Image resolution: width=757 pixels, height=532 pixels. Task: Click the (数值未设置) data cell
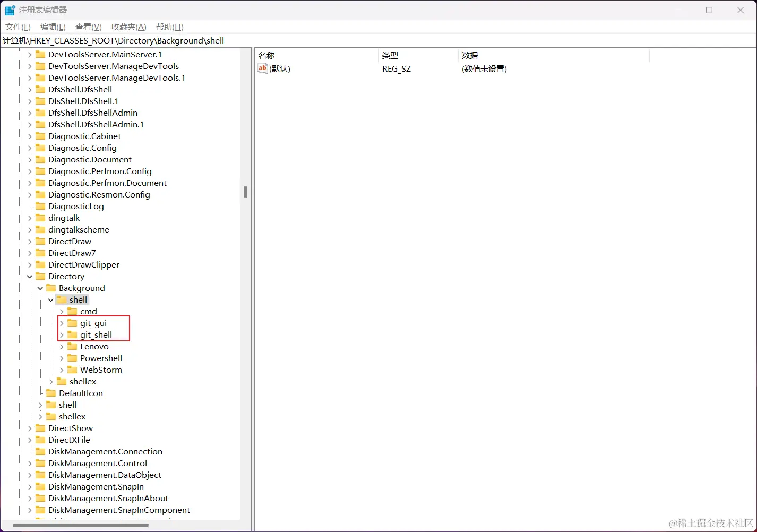(x=484, y=68)
